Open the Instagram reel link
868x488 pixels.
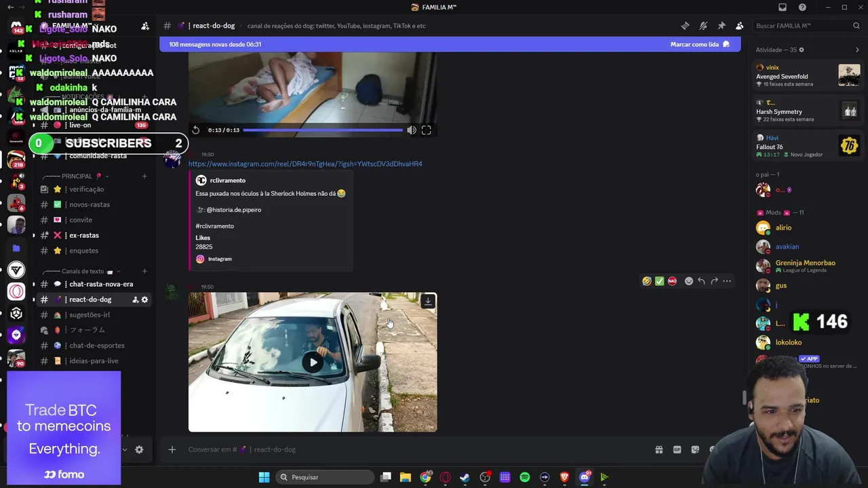[x=305, y=164]
